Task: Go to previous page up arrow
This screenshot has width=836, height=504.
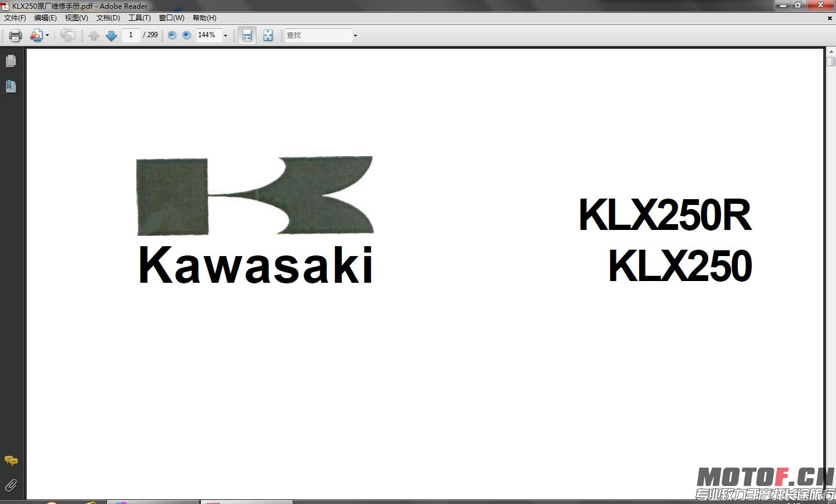Action: (x=94, y=35)
